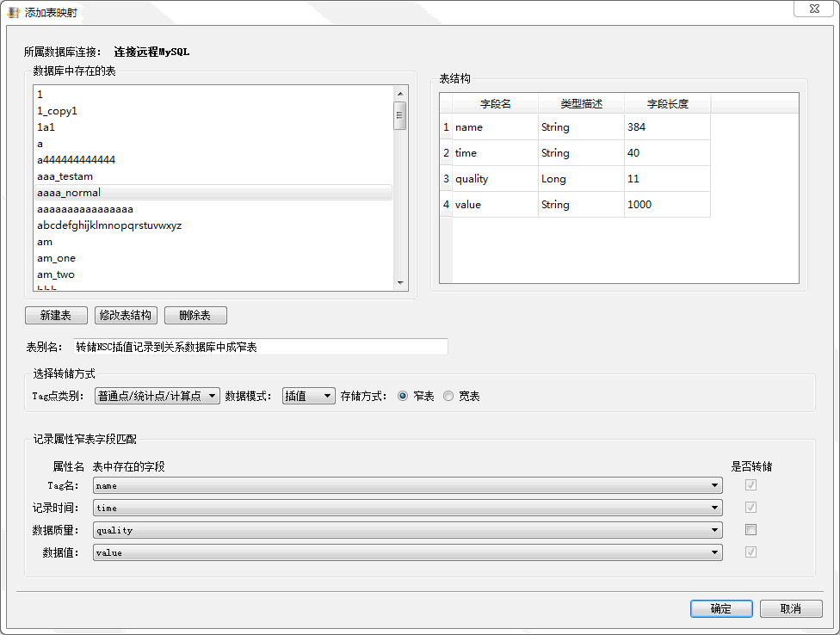This screenshot has width=840, height=635.
Task: Toggle the 记录时间 transfer checkbox
Action: pyautogui.click(x=751, y=508)
